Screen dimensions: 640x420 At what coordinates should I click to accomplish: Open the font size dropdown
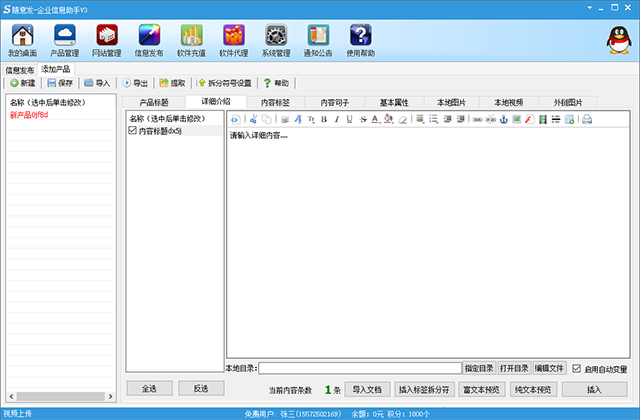(311, 119)
